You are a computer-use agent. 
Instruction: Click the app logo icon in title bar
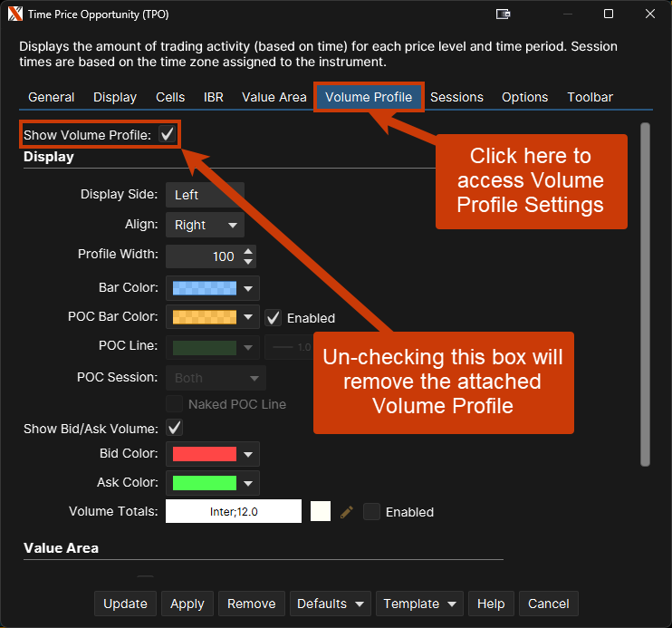(x=14, y=14)
